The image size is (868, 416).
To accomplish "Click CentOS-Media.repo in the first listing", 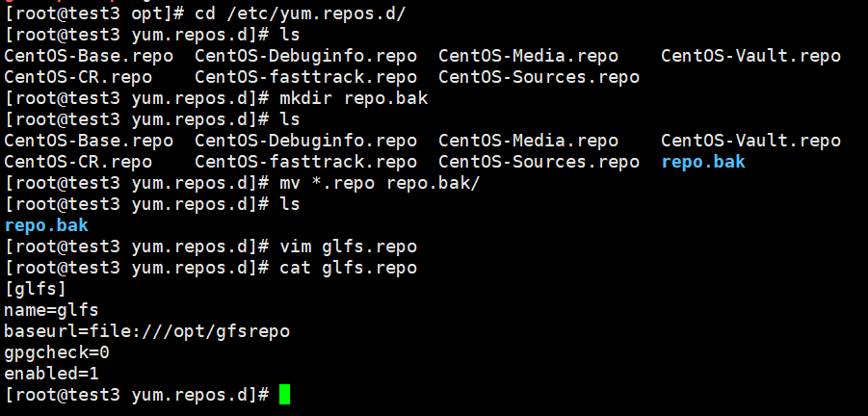I will 528,56.
